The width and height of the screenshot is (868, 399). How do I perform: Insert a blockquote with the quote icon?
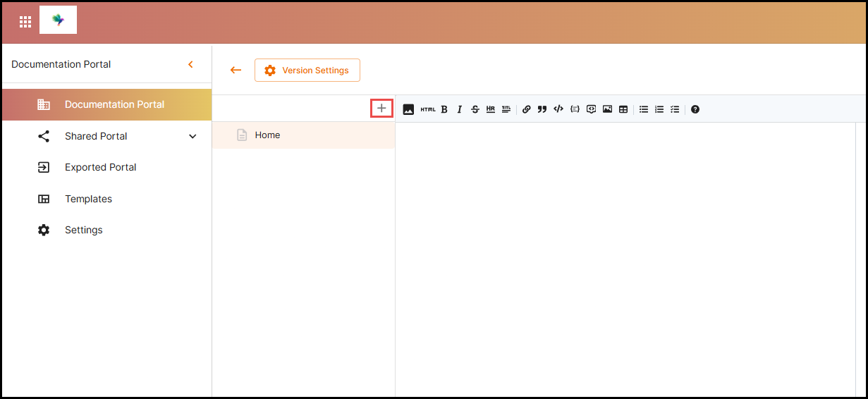click(542, 109)
